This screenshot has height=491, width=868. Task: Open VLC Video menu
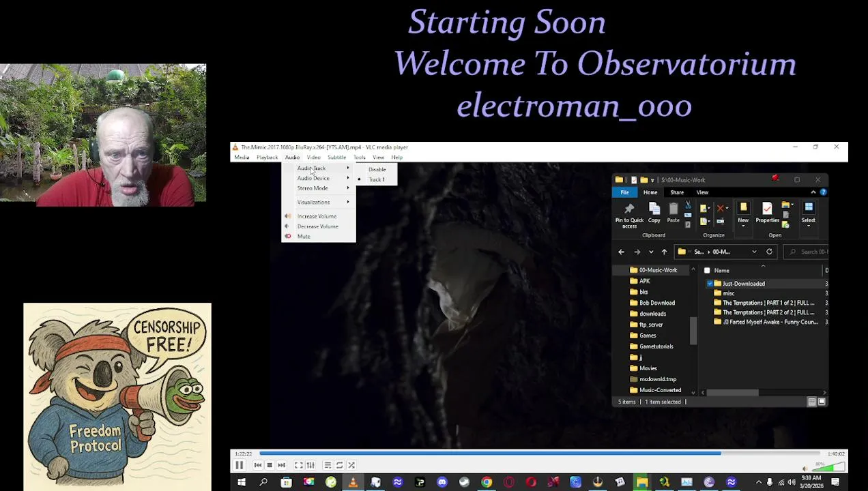pos(313,158)
